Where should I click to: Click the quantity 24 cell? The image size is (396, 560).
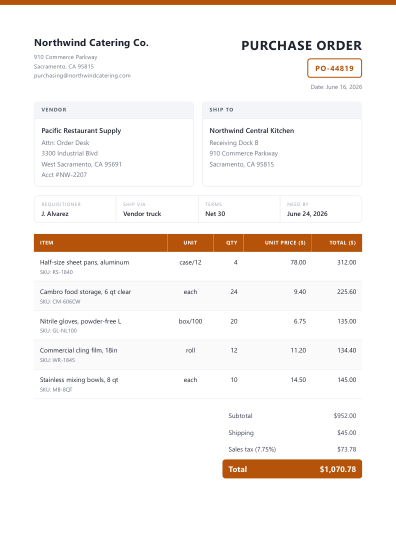[x=234, y=292]
